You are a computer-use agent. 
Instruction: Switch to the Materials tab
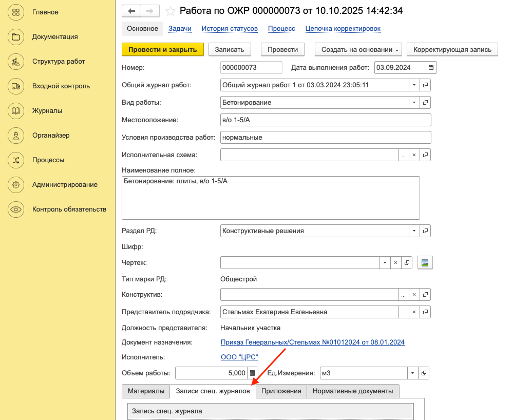tap(146, 391)
